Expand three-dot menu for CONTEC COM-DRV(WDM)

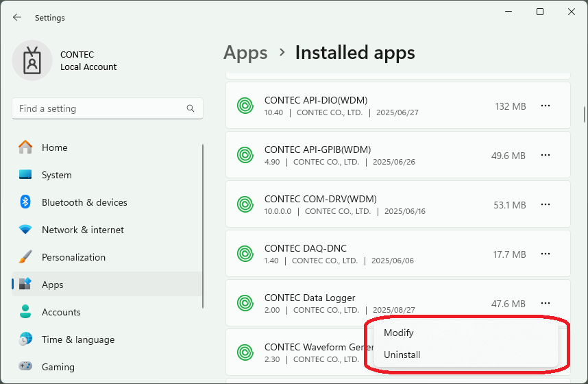(546, 205)
